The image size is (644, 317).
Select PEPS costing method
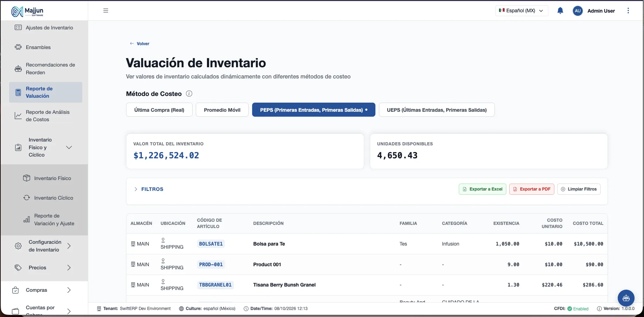(314, 110)
